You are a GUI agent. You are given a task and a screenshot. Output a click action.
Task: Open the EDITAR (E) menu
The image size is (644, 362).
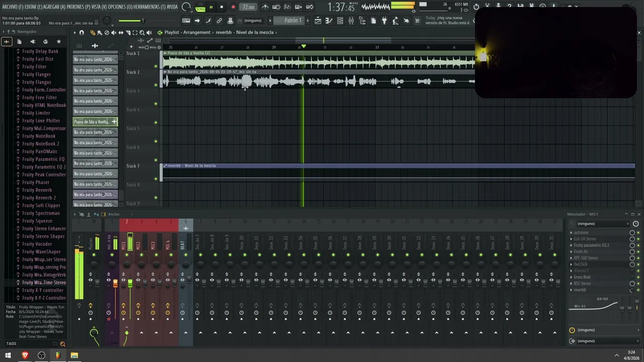pos(33,7)
